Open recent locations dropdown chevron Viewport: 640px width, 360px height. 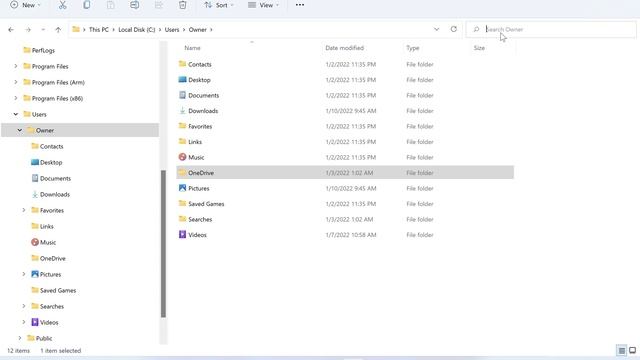(x=43, y=29)
